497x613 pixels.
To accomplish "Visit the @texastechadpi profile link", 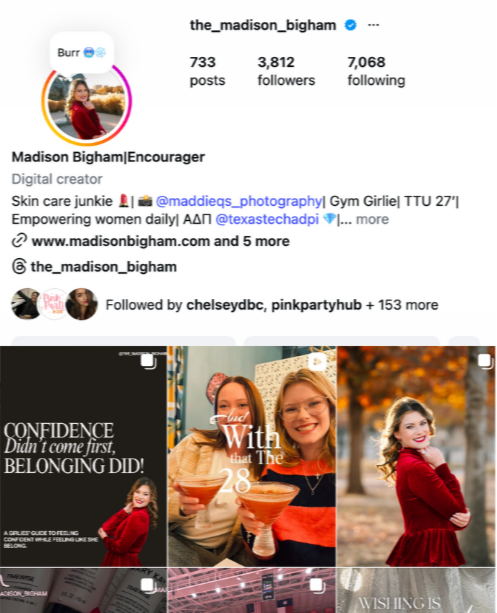I will click(x=267, y=219).
